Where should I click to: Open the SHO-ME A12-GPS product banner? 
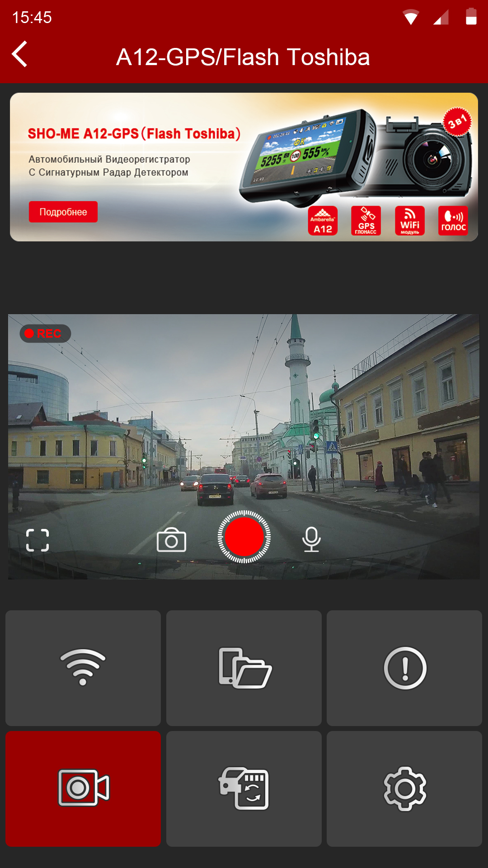tap(244, 167)
